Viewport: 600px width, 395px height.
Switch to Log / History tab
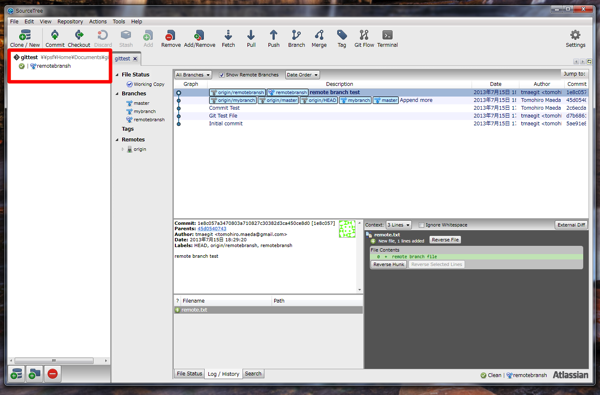223,374
